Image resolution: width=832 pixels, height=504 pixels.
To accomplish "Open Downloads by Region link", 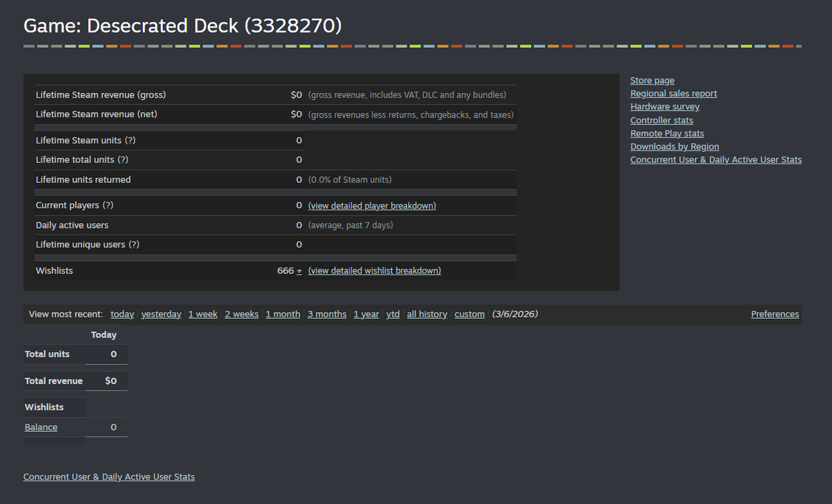I will tap(675, 146).
